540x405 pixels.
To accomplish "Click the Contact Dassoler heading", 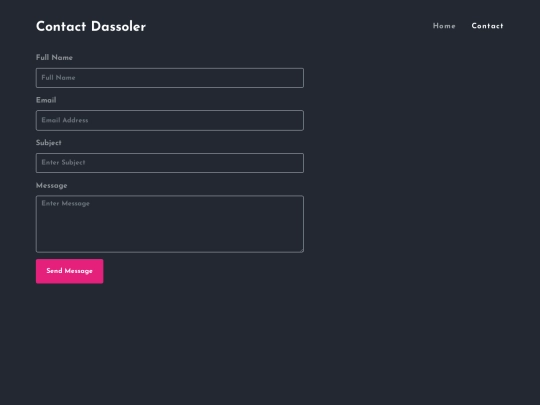I will (x=91, y=27).
